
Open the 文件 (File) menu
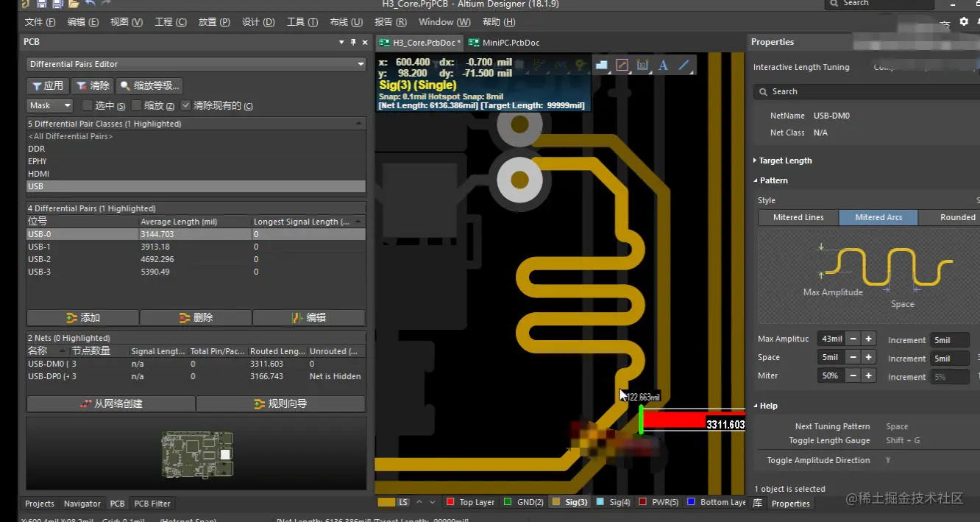pyautogui.click(x=39, y=22)
